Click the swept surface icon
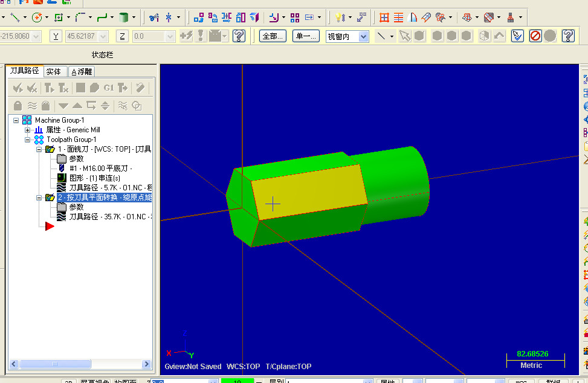Image resolution: width=588 pixels, height=383 pixels. pyautogui.click(x=426, y=18)
